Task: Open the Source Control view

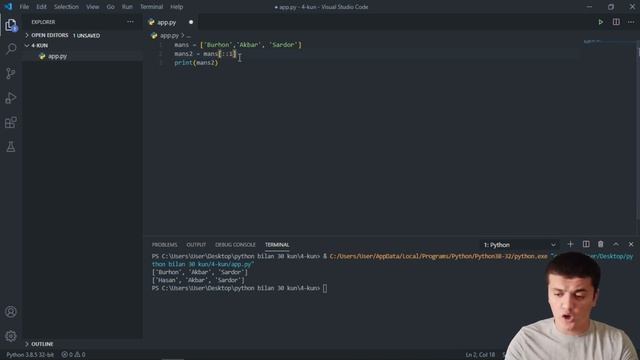Action: [x=11, y=73]
